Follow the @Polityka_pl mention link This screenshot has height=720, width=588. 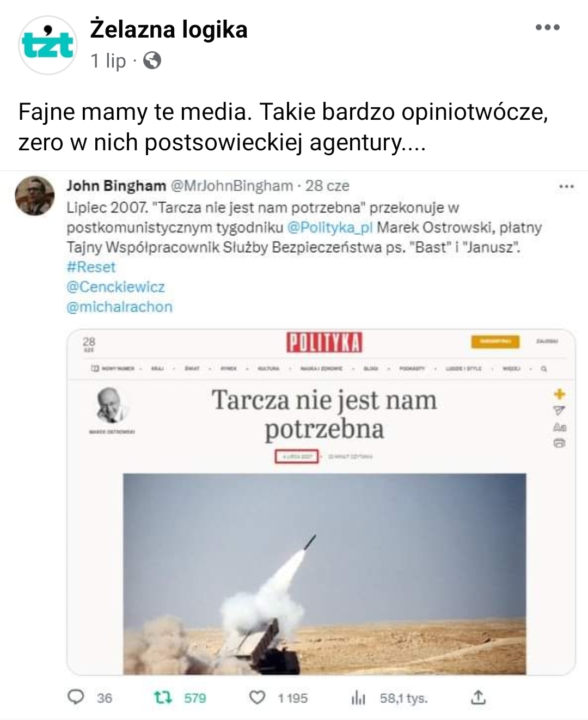(330, 228)
